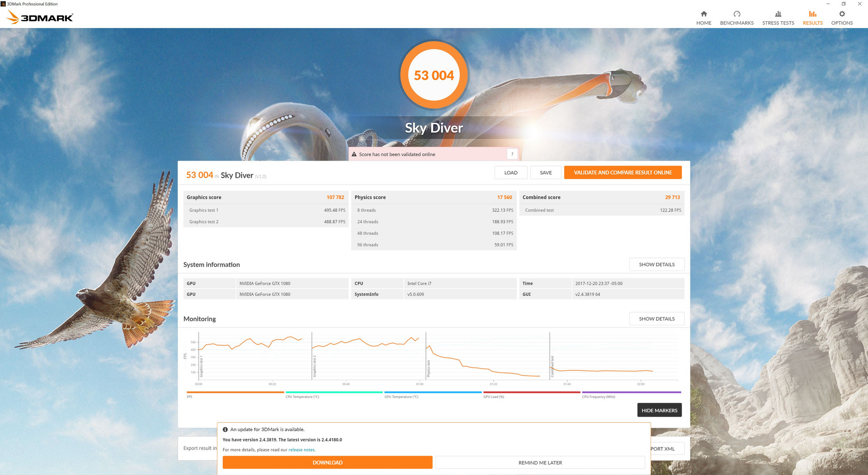Select the 96 threads row
Viewport: 868px width, 475px height.
click(434, 245)
